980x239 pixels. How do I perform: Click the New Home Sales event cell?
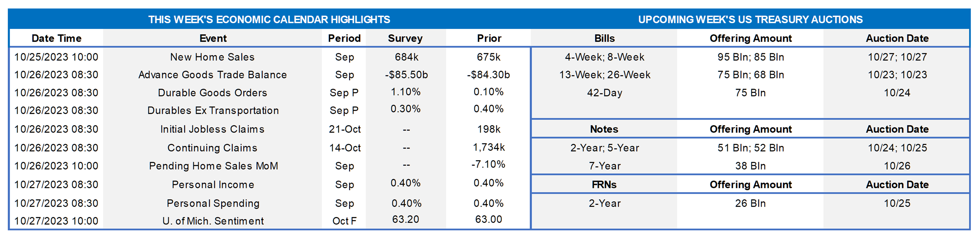212,57
